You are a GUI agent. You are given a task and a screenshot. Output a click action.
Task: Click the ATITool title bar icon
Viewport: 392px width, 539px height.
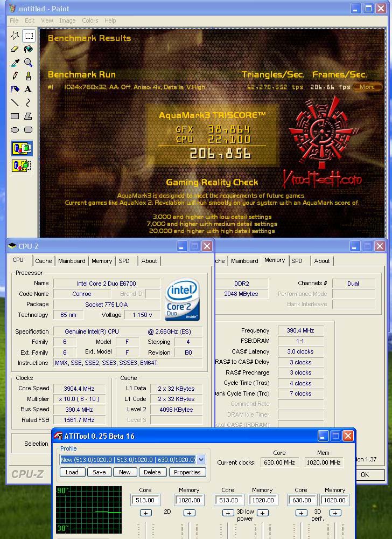pos(58,436)
